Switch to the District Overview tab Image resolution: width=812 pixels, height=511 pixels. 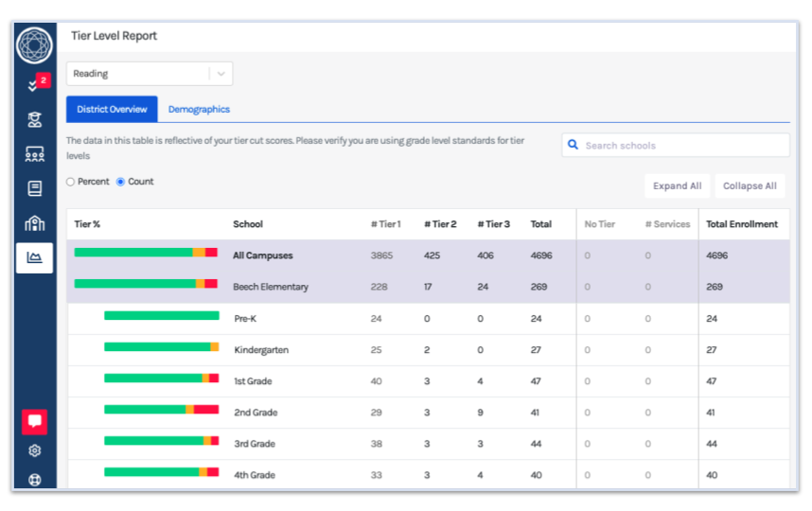click(x=112, y=110)
